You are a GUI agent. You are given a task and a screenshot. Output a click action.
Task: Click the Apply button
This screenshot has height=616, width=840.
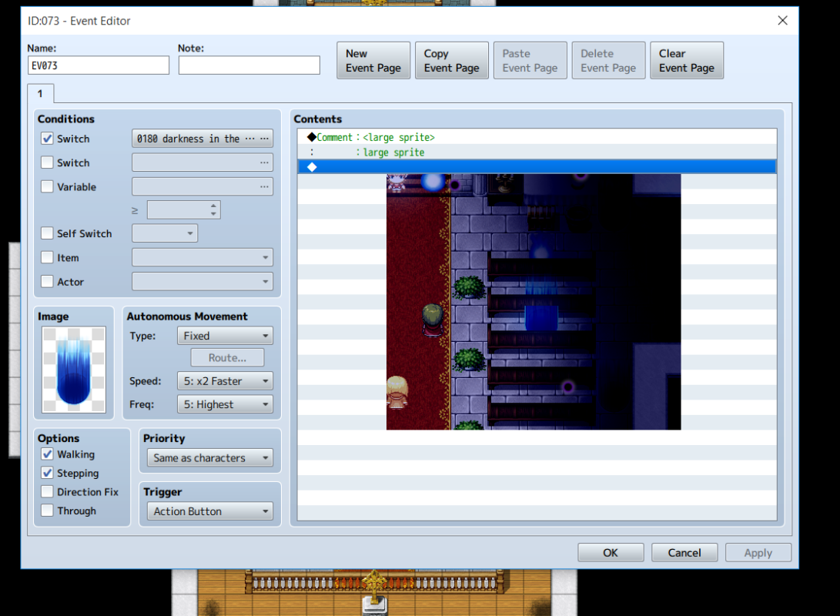click(758, 553)
